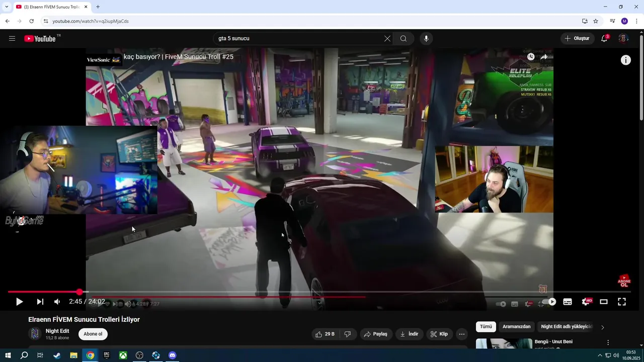Click the address bar URL
The width and height of the screenshot is (644, 362).
click(91, 21)
